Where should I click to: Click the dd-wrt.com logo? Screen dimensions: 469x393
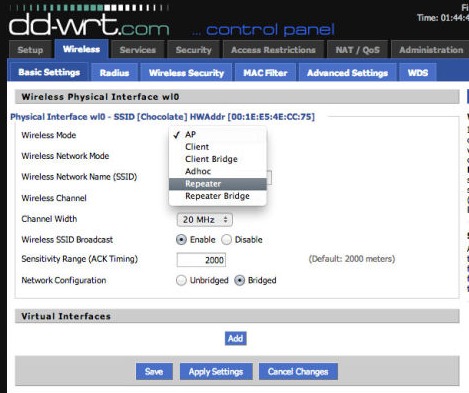coord(89,25)
